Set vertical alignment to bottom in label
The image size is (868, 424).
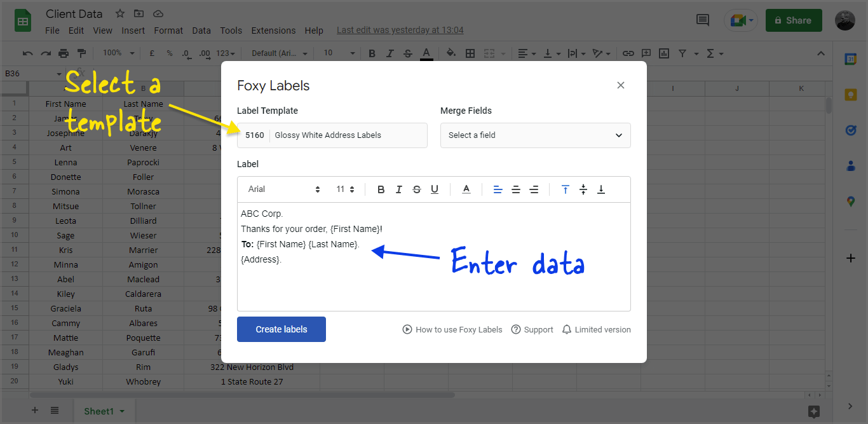coord(601,189)
